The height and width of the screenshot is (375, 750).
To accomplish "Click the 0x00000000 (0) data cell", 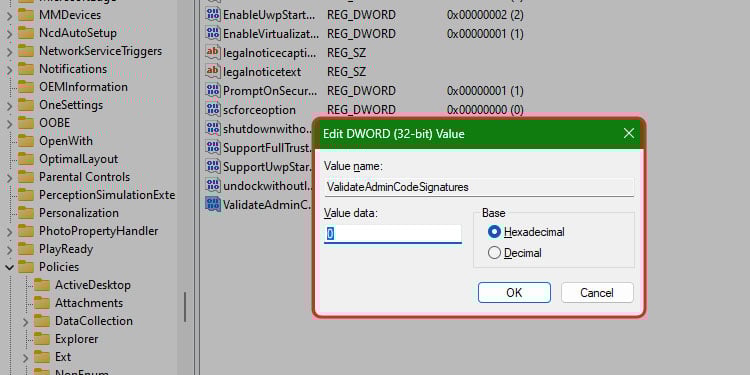I will point(485,110).
